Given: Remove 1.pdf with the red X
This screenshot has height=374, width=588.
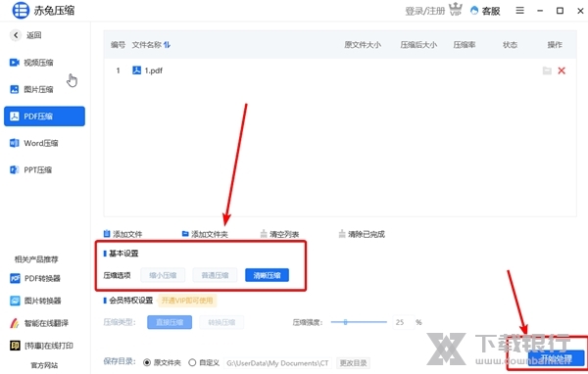Looking at the screenshot, I should pyautogui.click(x=562, y=70).
